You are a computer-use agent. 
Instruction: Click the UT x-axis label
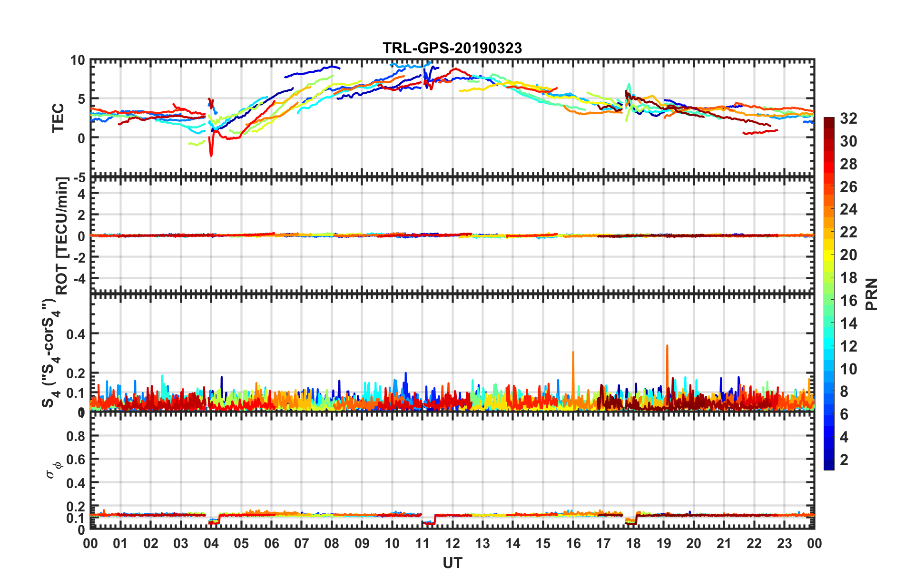[x=452, y=563]
